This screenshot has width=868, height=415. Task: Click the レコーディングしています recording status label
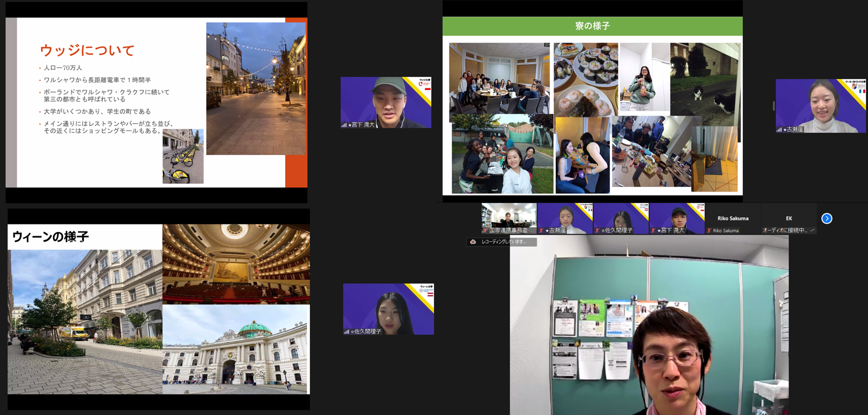504,242
